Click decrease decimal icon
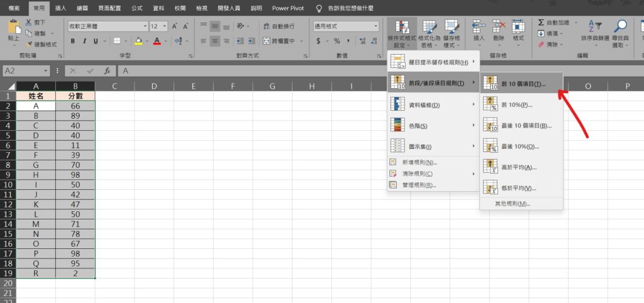 [x=374, y=41]
